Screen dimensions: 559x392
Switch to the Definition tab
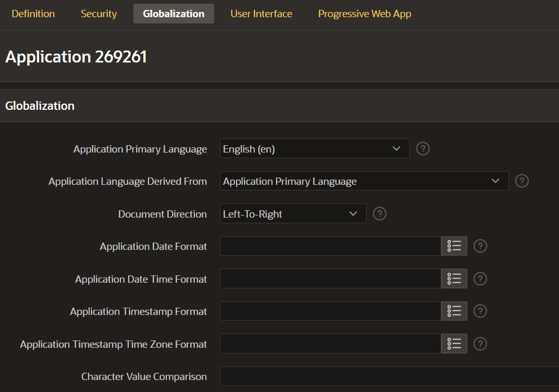point(33,14)
